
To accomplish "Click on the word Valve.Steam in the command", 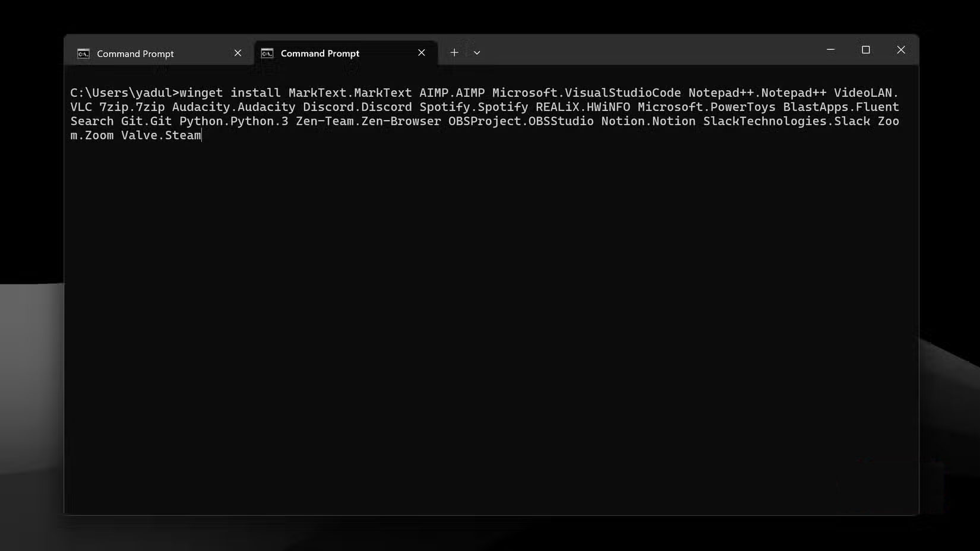I will pyautogui.click(x=162, y=135).
